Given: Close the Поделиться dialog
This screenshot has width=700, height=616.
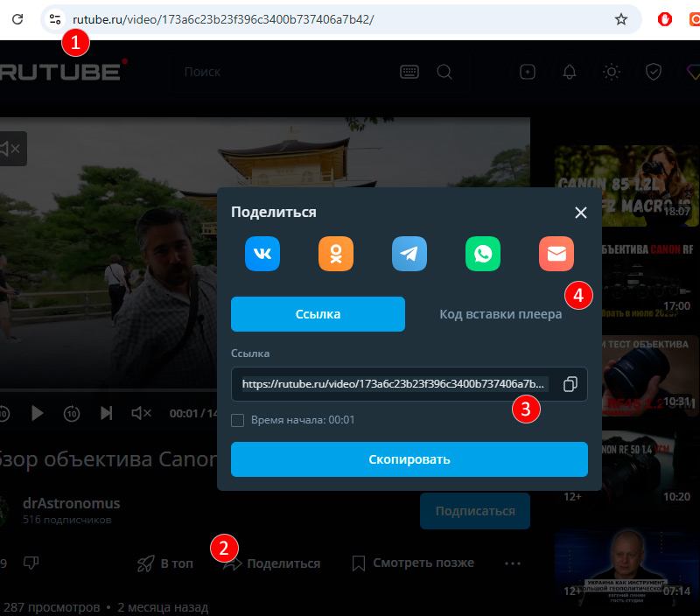Looking at the screenshot, I should click(580, 212).
